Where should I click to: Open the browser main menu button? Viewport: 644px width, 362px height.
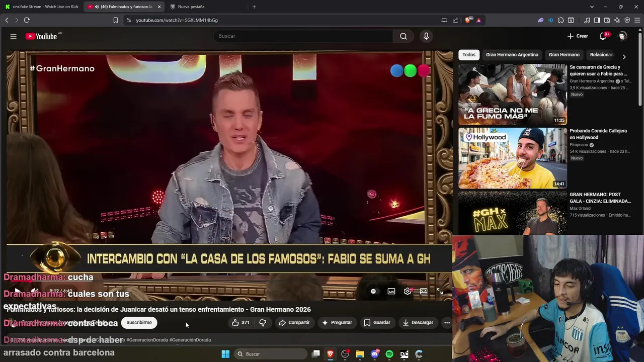click(x=637, y=20)
